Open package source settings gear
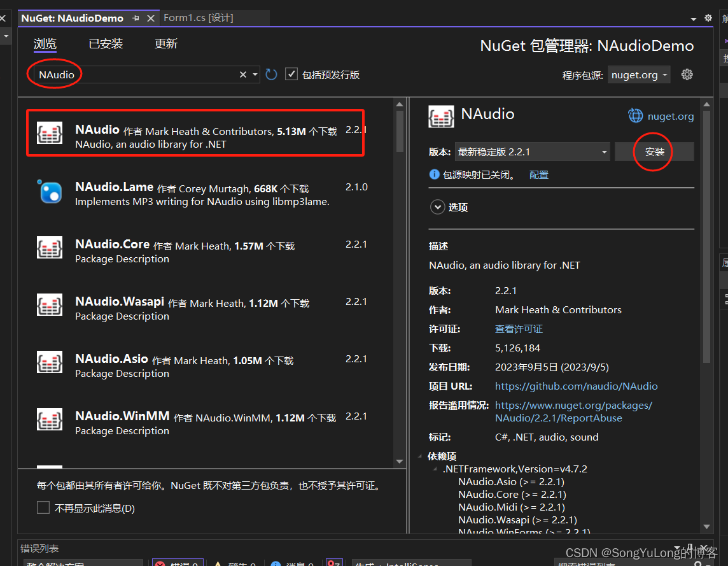The height and width of the screenshot is (566, 728). (687, 74)
